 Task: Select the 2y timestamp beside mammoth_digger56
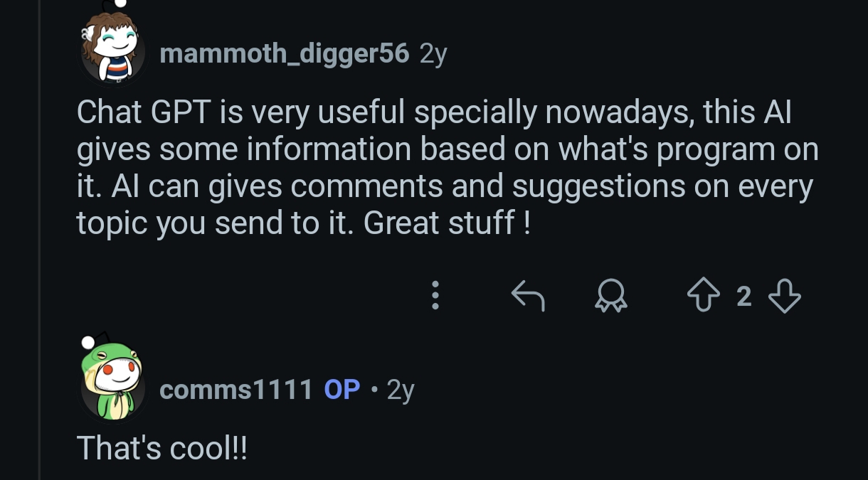pos(433,54)
